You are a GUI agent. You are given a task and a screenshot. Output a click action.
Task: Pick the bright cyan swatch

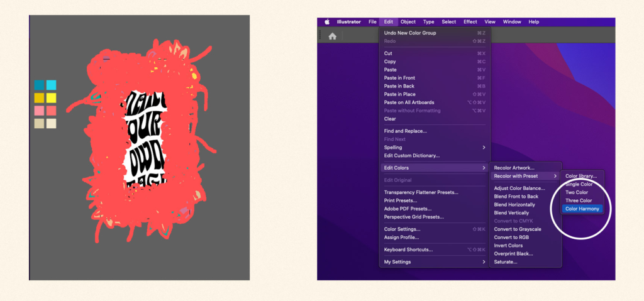pyautogui.click(x=52, y=85)
